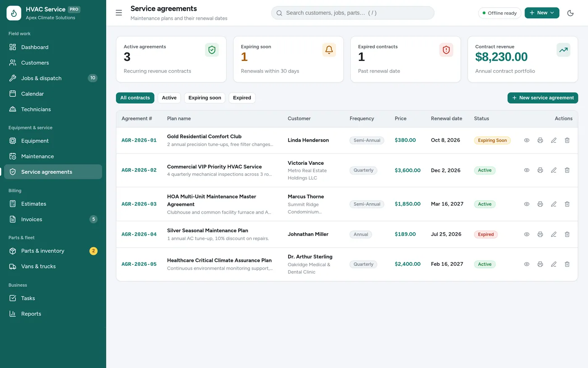588x368 pixels.
Task: Edit agreement AGR-2026-05
Action: click(x=554, y=265)
